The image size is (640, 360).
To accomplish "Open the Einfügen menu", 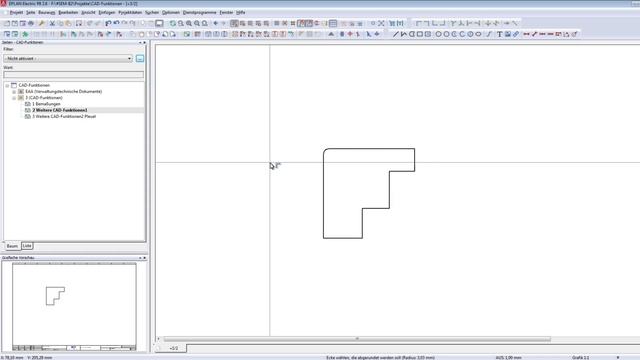I will (x=107, y=13).
